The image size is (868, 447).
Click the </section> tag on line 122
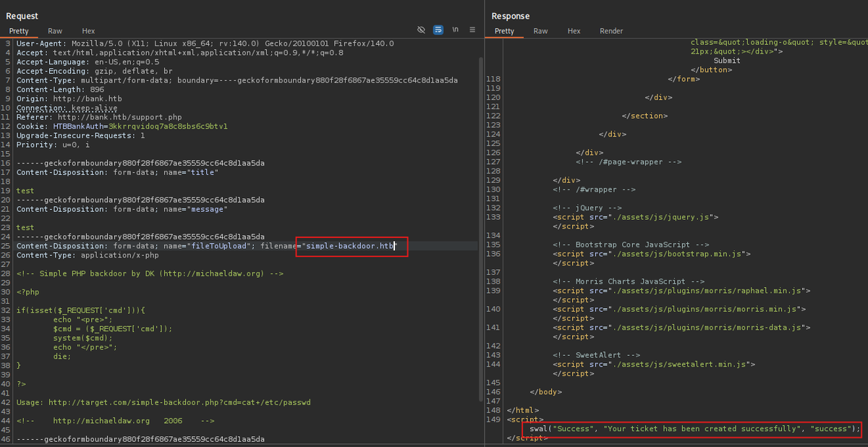coord(644,116)
